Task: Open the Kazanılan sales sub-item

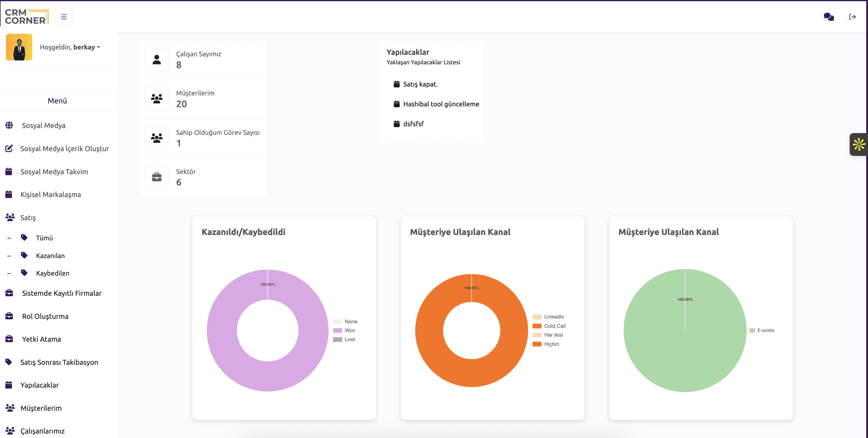Action: tap(50, 255)
